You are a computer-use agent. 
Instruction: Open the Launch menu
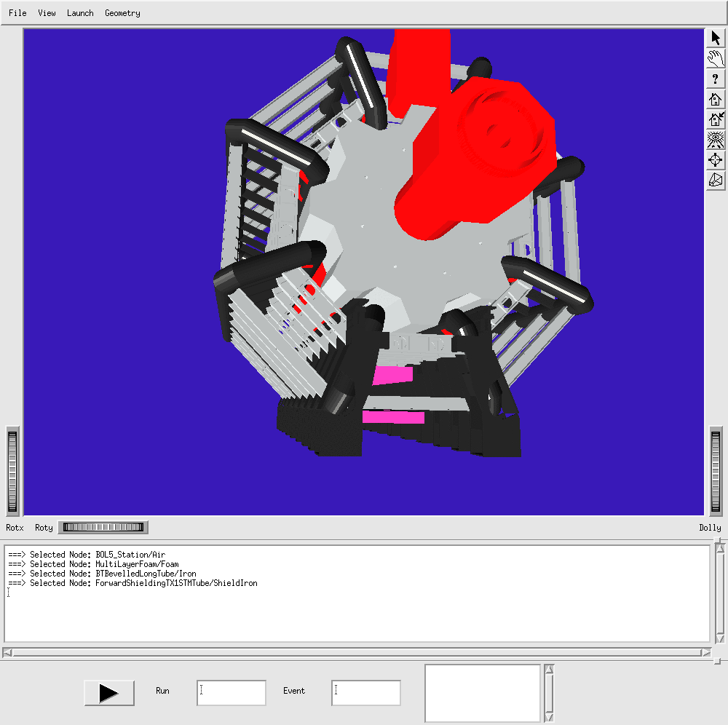[x=80, y=13]
